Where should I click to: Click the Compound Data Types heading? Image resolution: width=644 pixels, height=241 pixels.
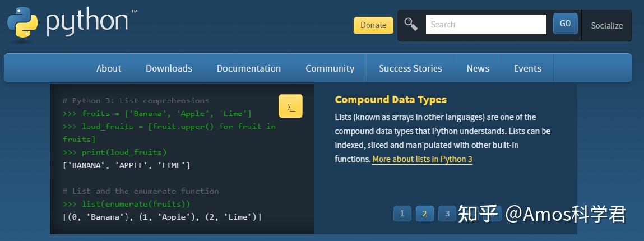pos(391,100)
